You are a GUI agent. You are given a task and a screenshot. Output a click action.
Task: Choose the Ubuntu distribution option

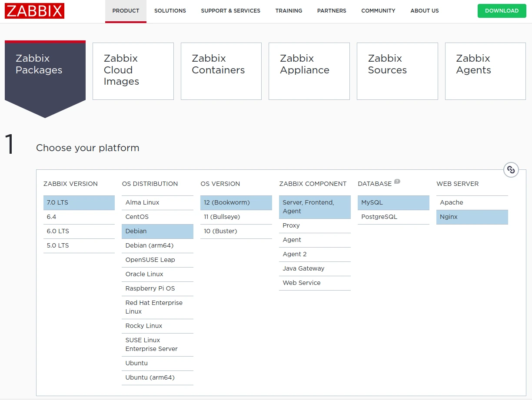(158, 364)
